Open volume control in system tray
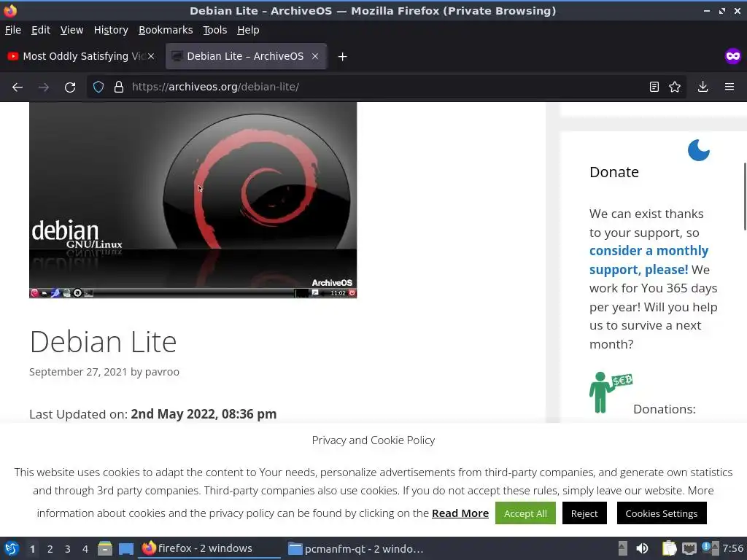Viewport: 747px width, 560px height. click(642, 548)
